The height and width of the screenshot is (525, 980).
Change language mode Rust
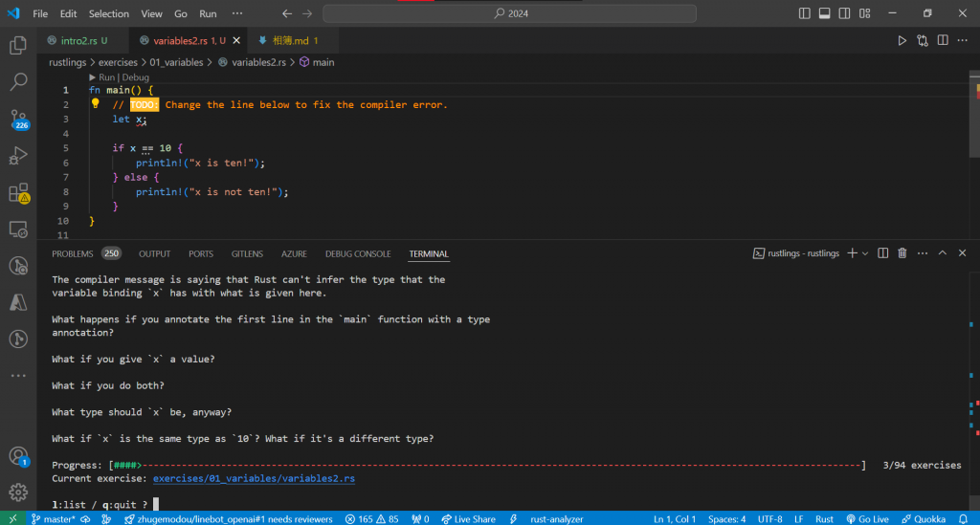coord(824,518)
